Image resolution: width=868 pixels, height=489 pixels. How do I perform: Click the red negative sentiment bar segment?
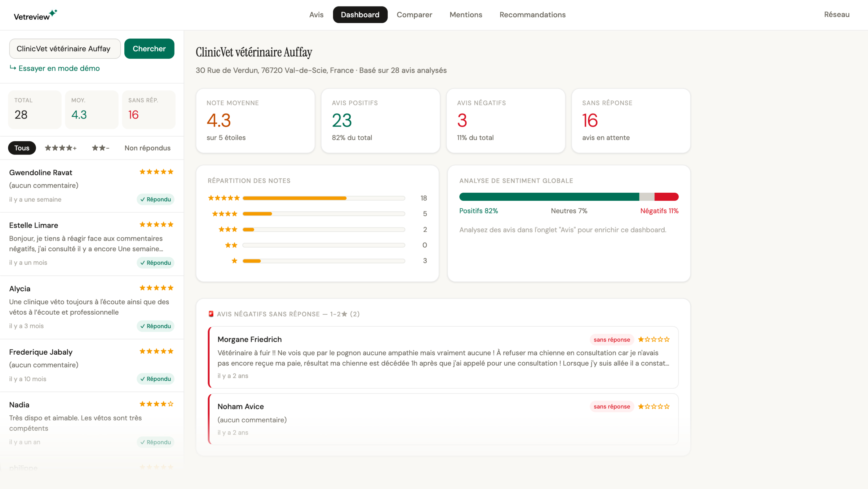[x=666, y=197]
